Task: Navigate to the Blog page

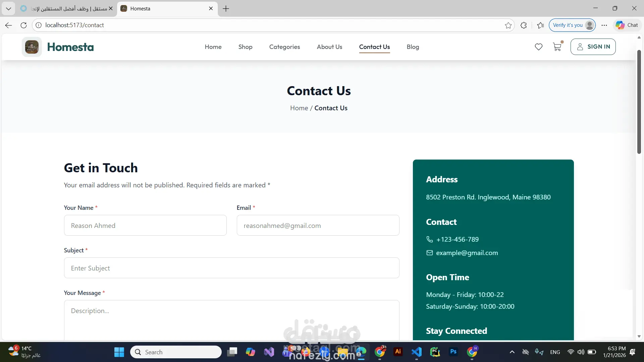Action: tap(413, 47)
